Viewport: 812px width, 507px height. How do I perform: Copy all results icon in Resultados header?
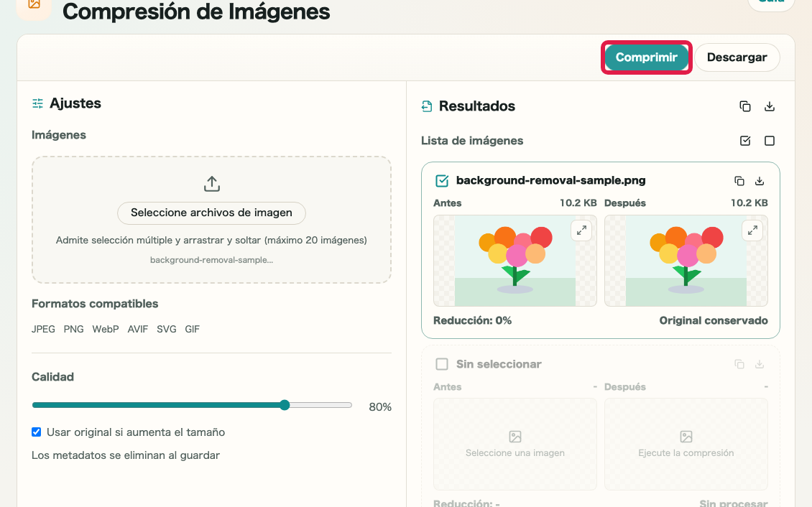tap(744, 106)
